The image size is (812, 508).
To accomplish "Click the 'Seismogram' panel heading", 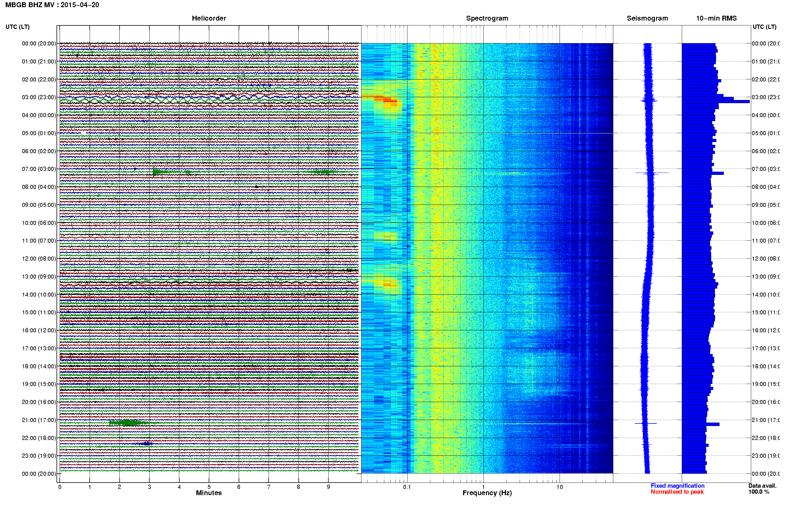I will click(x=647, y=18).
